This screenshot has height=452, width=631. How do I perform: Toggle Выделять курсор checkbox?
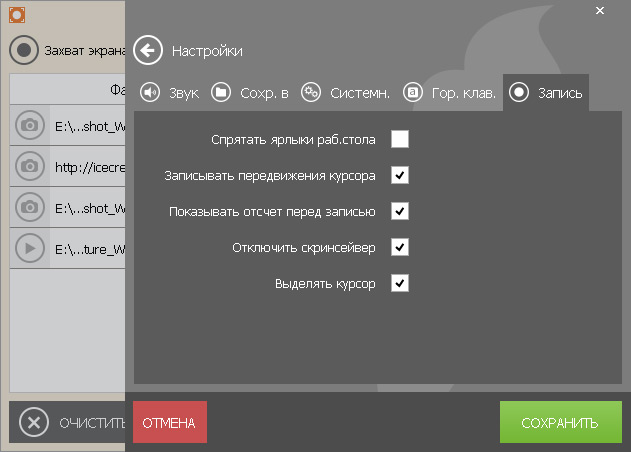[400, 283]
